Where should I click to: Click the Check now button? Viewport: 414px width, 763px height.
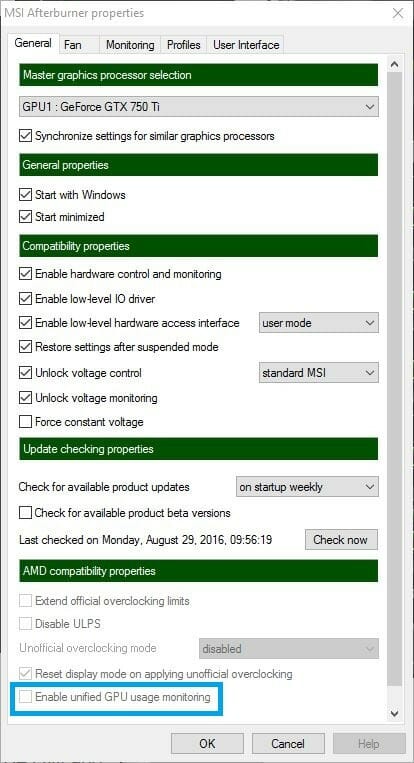[x=341, y=540]
